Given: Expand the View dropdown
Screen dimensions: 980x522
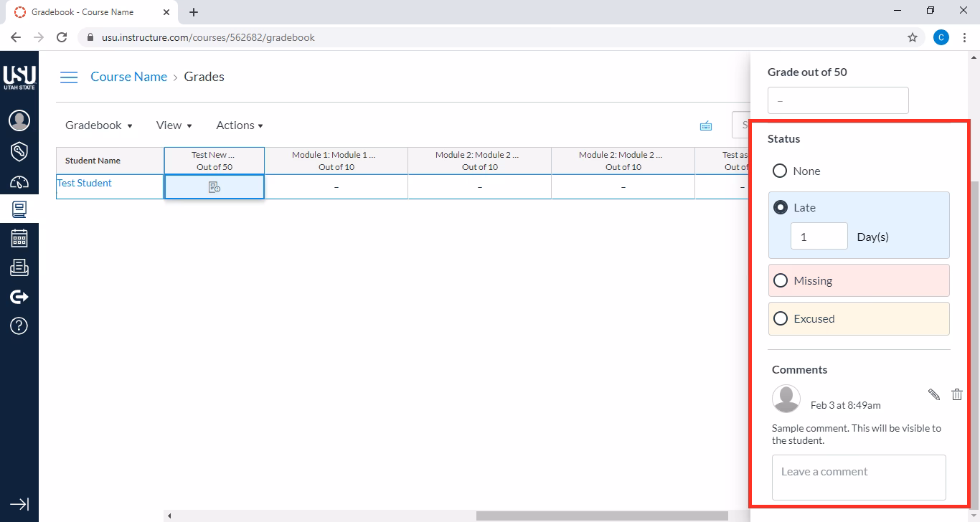Looking at the screenshot, I should point(174,125).
